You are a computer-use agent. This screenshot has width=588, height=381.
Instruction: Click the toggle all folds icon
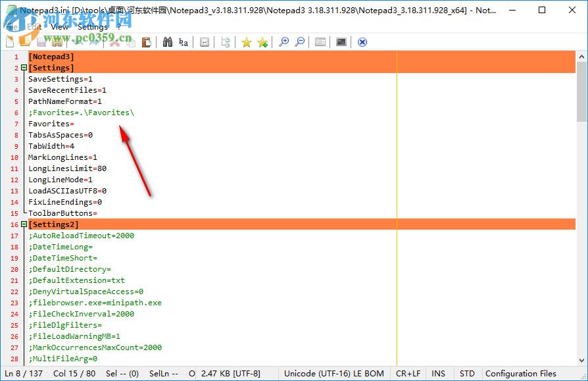pyautogui.click(x=226, y=42)
